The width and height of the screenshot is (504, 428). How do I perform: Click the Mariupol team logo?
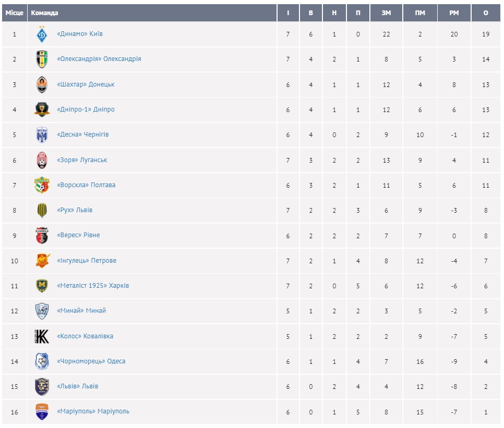pyautogui.click(x=42, y=412)
